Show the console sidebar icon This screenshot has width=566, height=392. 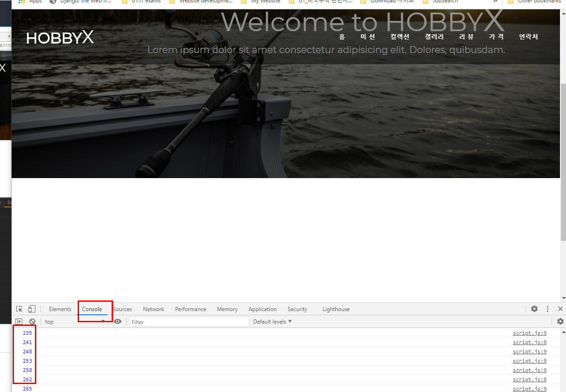tap(19, 322)
